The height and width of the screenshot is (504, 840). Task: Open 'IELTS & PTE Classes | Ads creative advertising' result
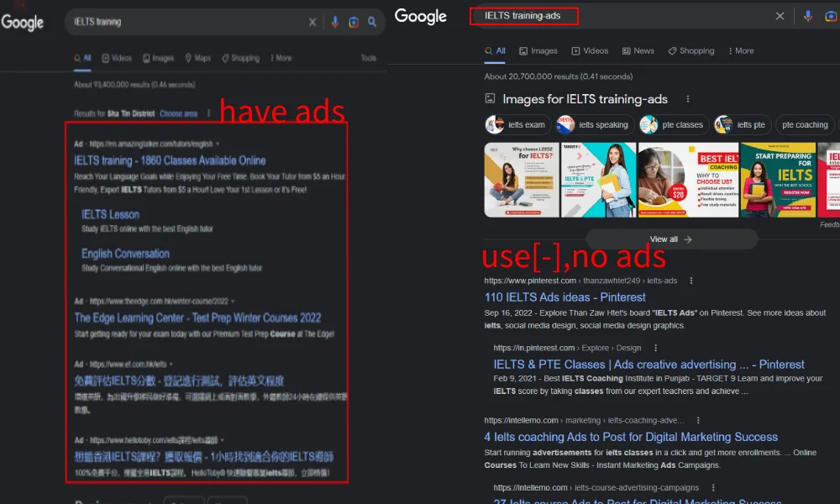coord(648,365)
